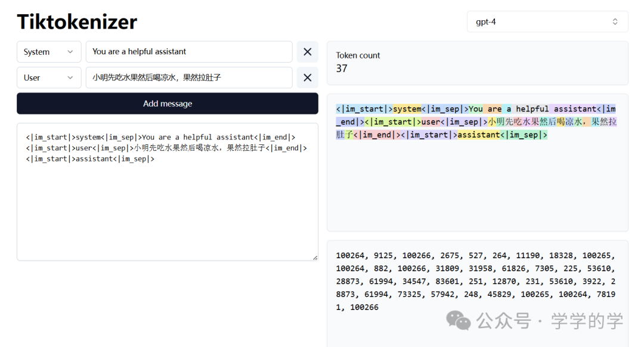Click the highlighted 'system' token
Viewport: 644px width, 347px height.
coord(407,109)
